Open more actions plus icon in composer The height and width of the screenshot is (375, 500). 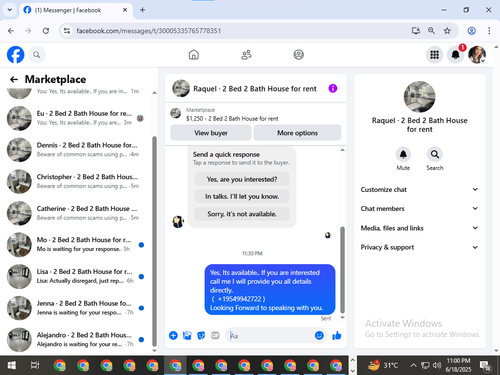pyautogui.click(x=173, y=335)
